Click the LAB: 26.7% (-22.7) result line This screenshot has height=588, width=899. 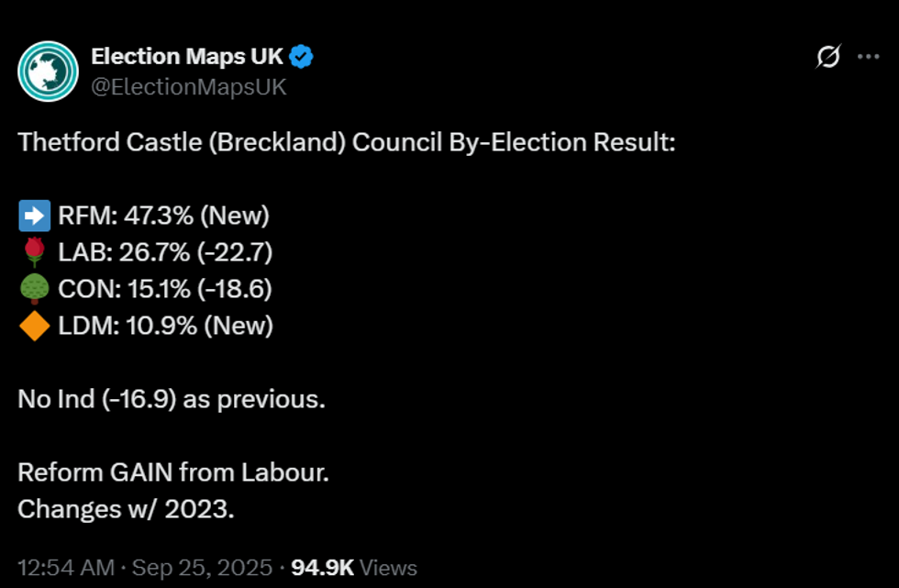pos(165,252)
